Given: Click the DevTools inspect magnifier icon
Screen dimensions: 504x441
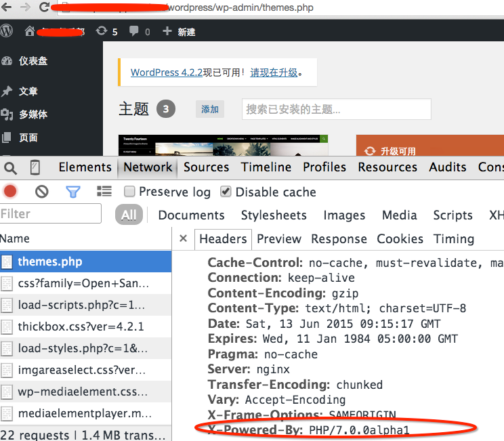Looking at the screenshot, I should 10,167.
